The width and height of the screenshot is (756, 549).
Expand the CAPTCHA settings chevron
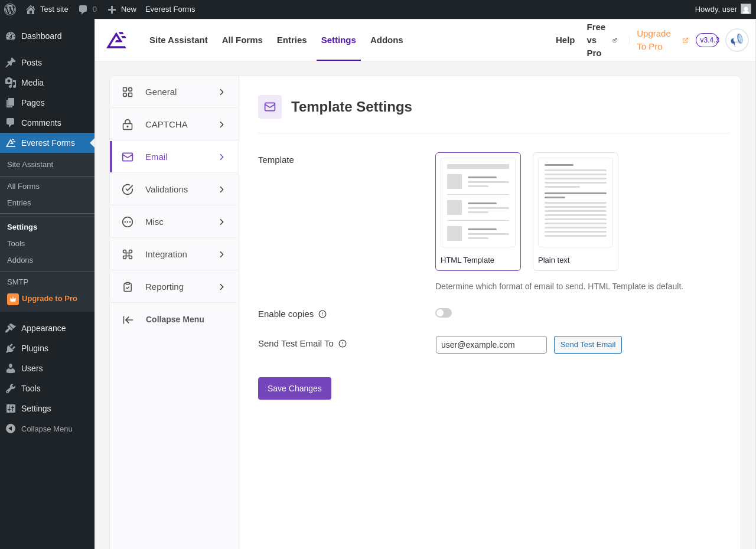221,125
